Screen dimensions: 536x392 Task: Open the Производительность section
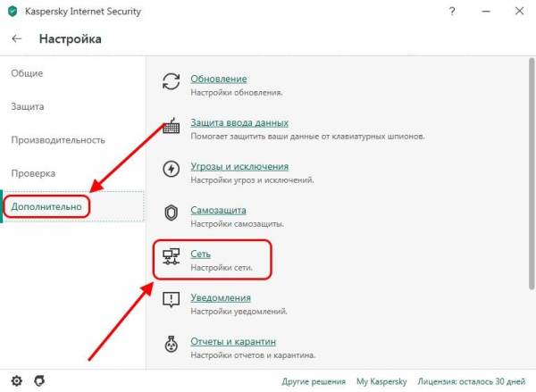click(x=58, y=140)
